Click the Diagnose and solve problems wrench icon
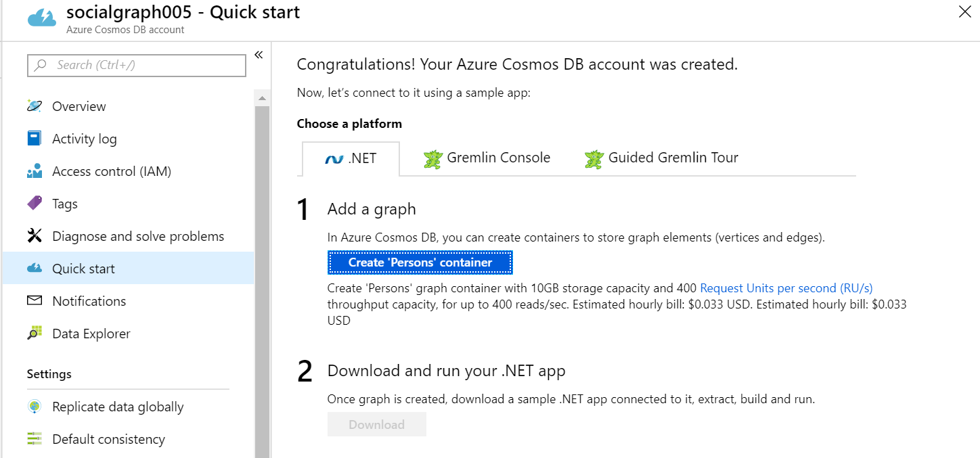 [35, 236]
